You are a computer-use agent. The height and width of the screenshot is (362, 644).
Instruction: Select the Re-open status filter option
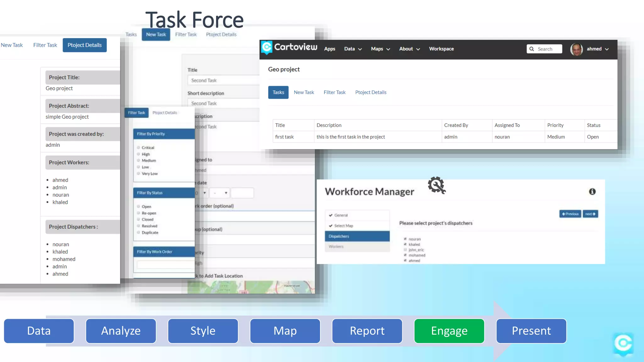coord(138,213)
